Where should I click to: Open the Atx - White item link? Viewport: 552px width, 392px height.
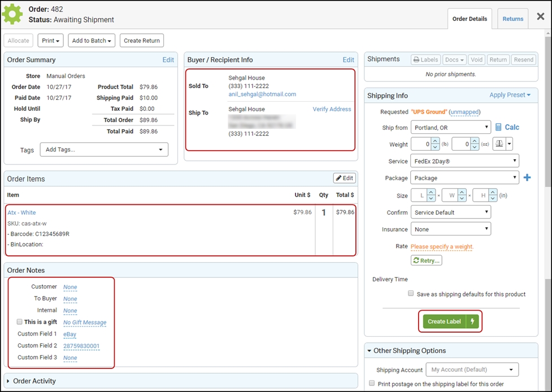click(21, 212)
